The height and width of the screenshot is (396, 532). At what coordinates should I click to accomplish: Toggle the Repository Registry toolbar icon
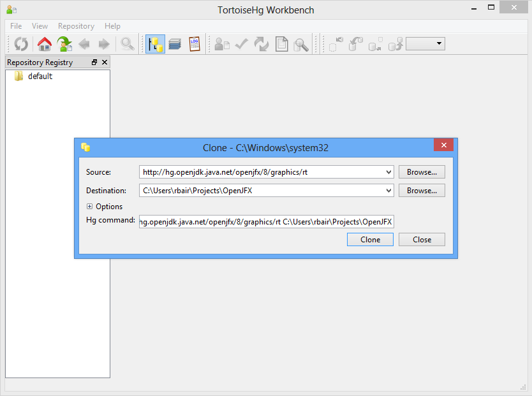pos(156,44)
